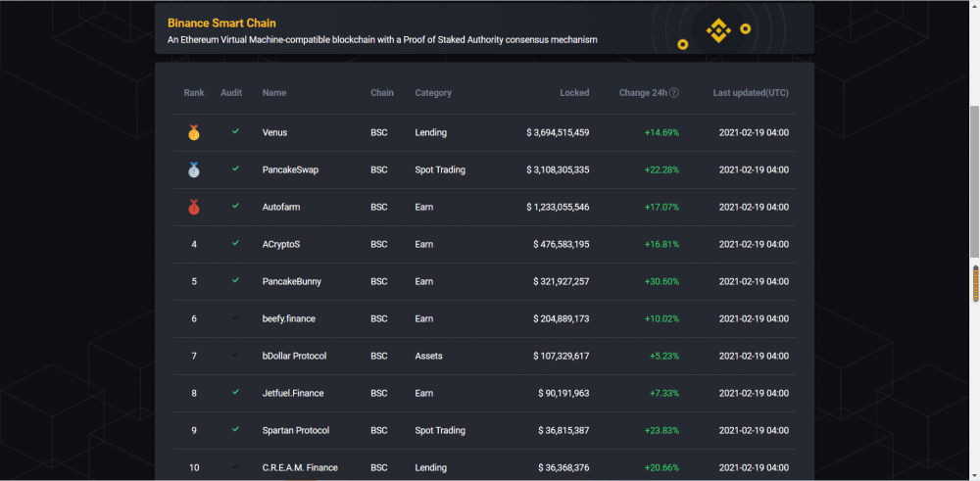Click the locked value $ 204,889,173
This screenshot has width=980, height=481.
562,318
